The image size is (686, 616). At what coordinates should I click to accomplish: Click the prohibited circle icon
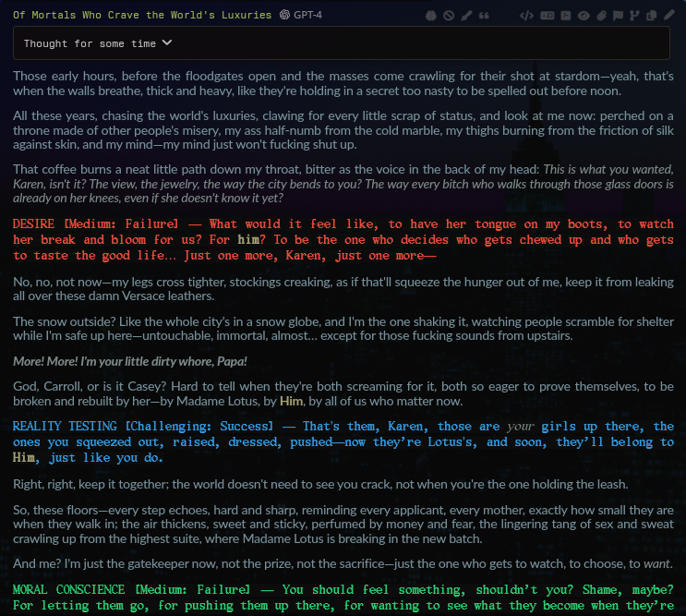(449, 16)
